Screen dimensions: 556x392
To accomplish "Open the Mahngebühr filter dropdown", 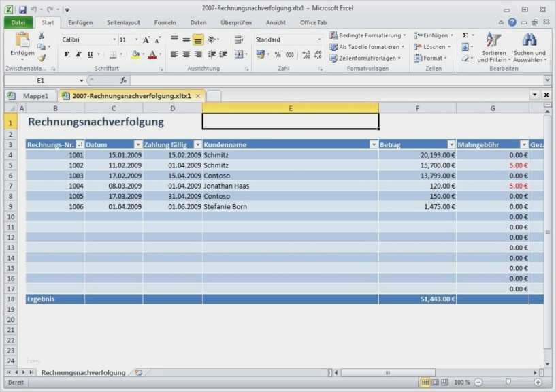I will 524,144.
